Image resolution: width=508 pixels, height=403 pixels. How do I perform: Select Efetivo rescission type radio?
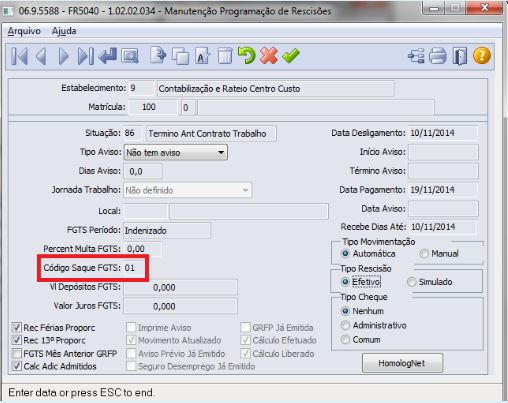pyautogui.click(x=345, y=282)
